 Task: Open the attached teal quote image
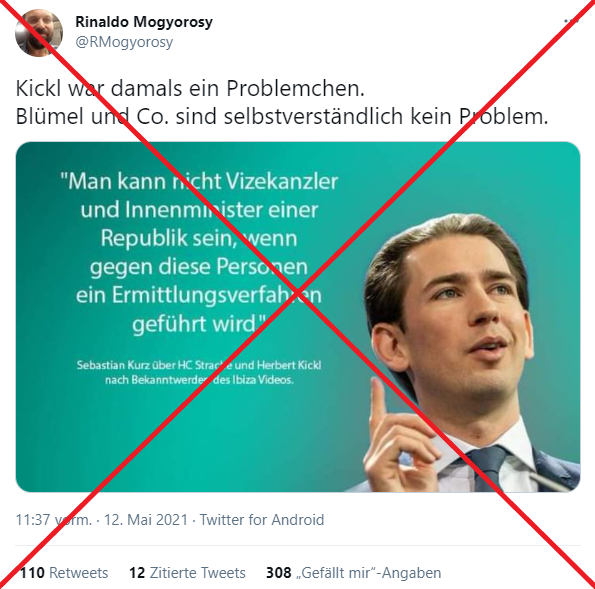pos(298,317)
